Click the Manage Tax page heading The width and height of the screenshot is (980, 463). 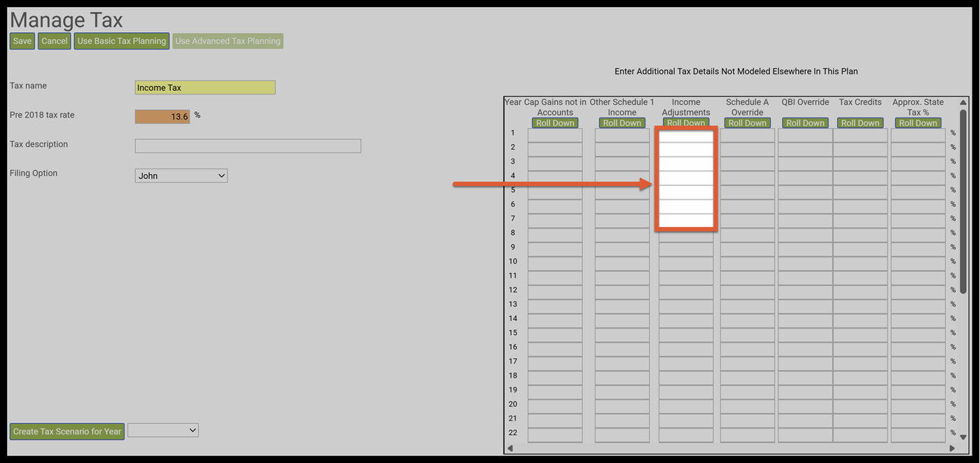(x=66, y=19)
